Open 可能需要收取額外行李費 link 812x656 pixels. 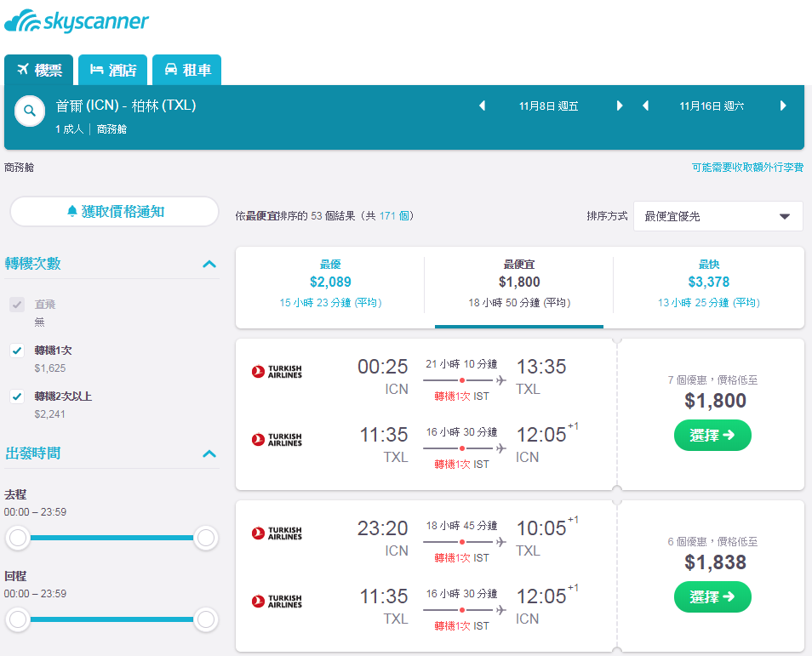747,168
